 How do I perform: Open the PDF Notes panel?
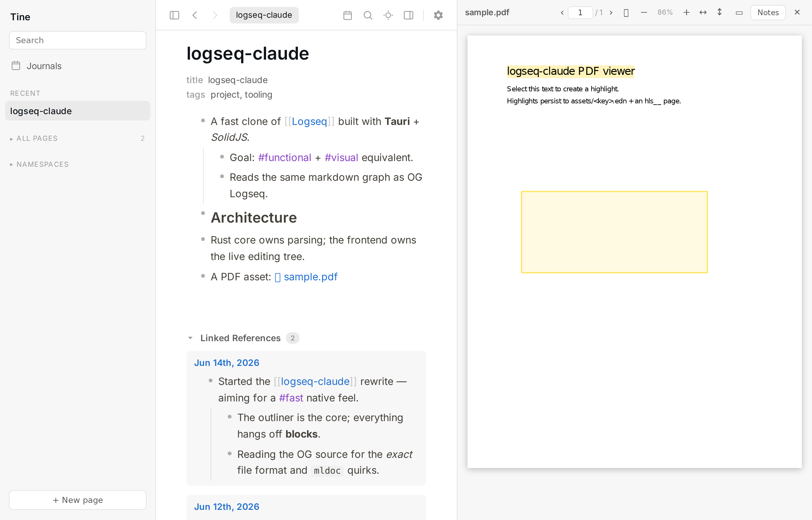coord(768,12)
